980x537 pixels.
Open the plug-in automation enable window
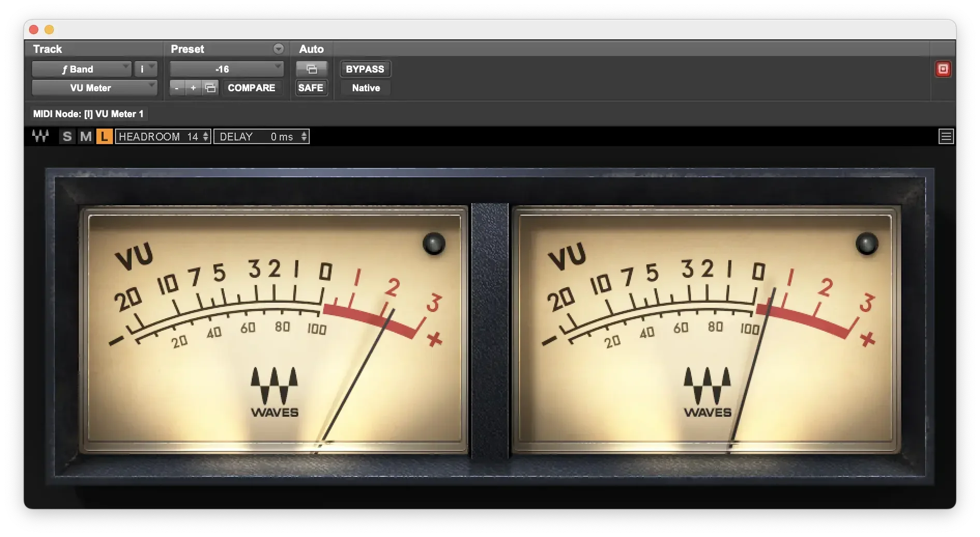coord(311,69)
